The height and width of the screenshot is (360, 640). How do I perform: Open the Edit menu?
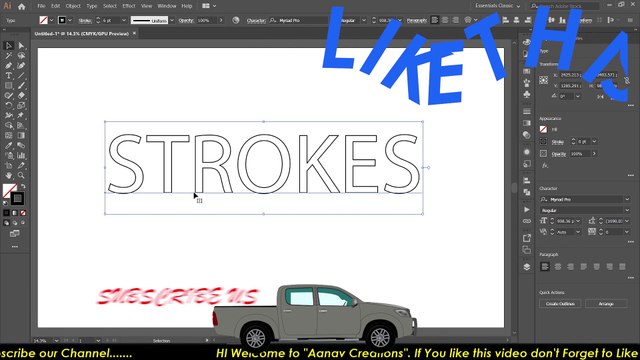[x=56, y=6]
